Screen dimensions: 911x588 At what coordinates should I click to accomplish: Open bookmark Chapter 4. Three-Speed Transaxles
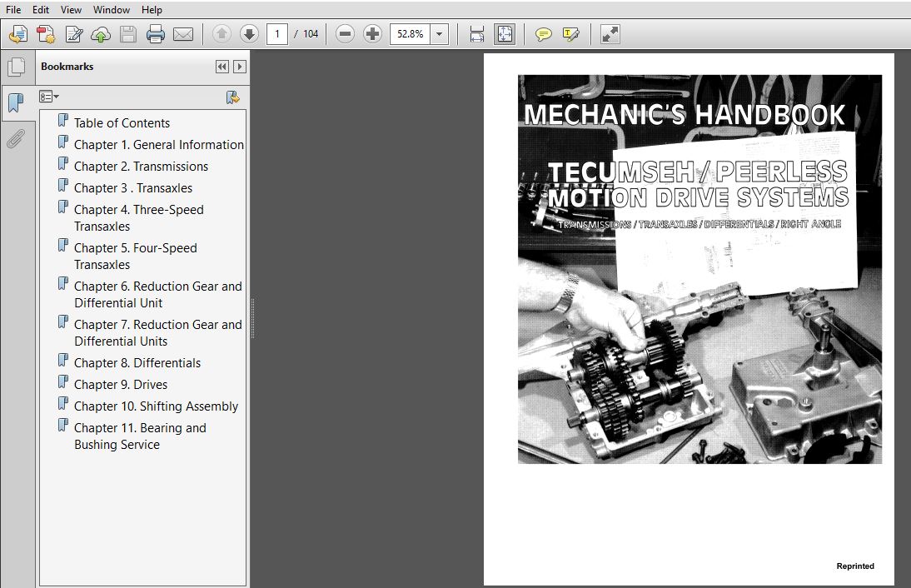[x=139, y=218]
